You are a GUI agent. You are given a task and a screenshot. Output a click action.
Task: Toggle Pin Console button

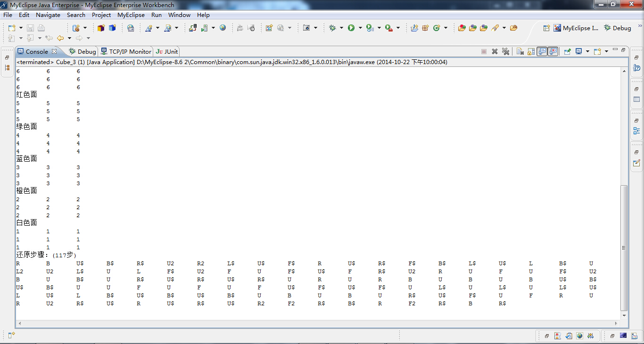(x=568, y=51)
